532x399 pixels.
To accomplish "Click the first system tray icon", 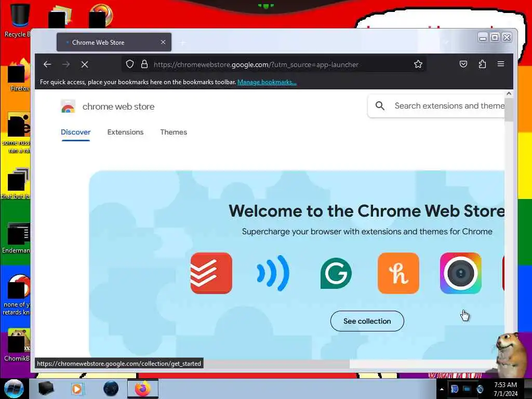I will (455, 389).
